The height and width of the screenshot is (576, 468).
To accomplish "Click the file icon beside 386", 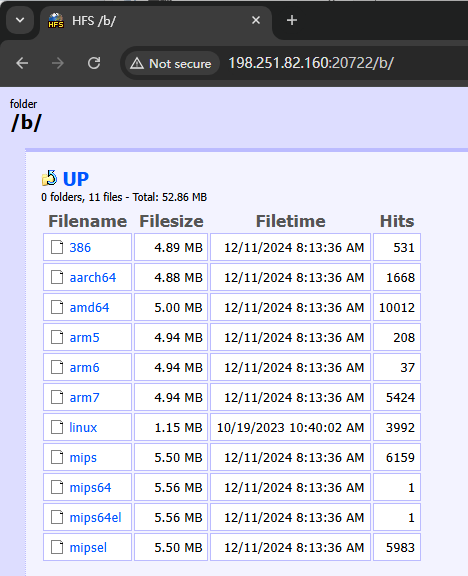I will pyautogui.click(x=57, y=247).
